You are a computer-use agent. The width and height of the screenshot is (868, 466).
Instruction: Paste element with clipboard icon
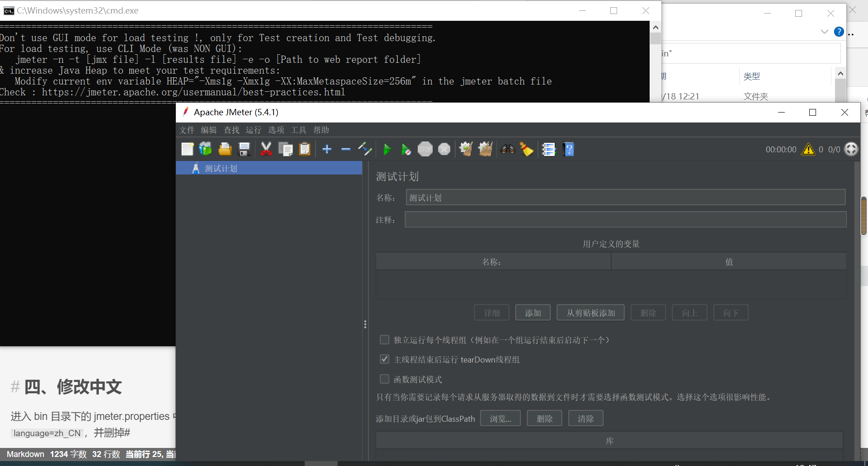pos(305,149)
